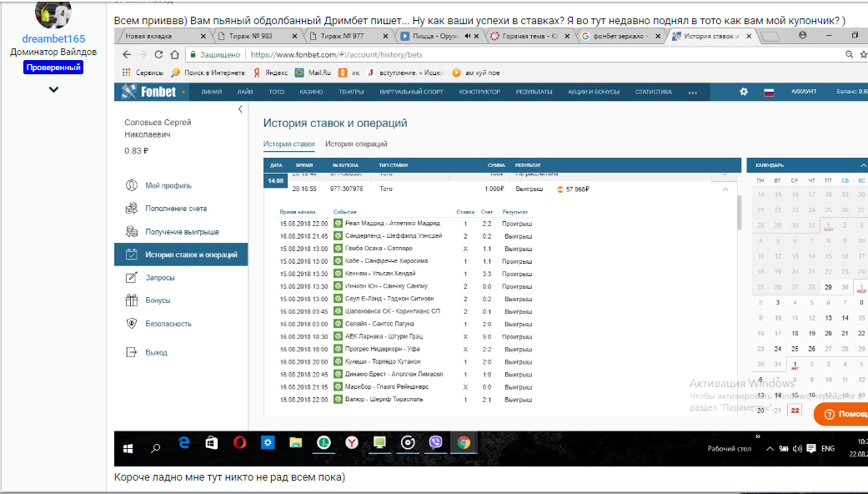Open Получение выигрыша in the sidebar

point(181,231)
